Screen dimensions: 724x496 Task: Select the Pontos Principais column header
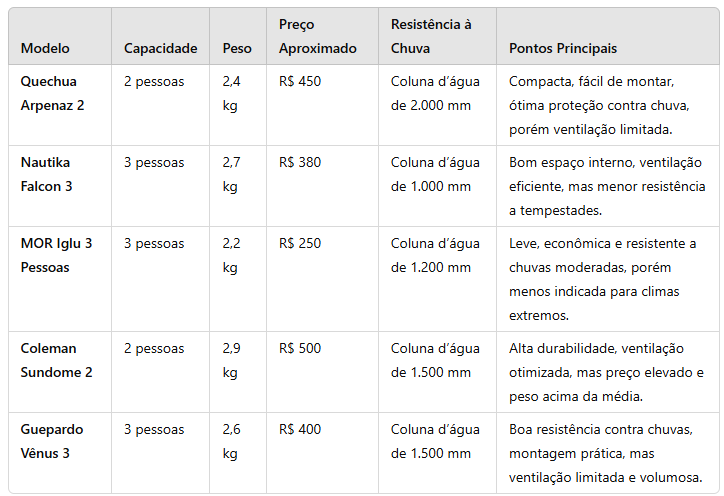pyautogui.click(x=563, y=48)
